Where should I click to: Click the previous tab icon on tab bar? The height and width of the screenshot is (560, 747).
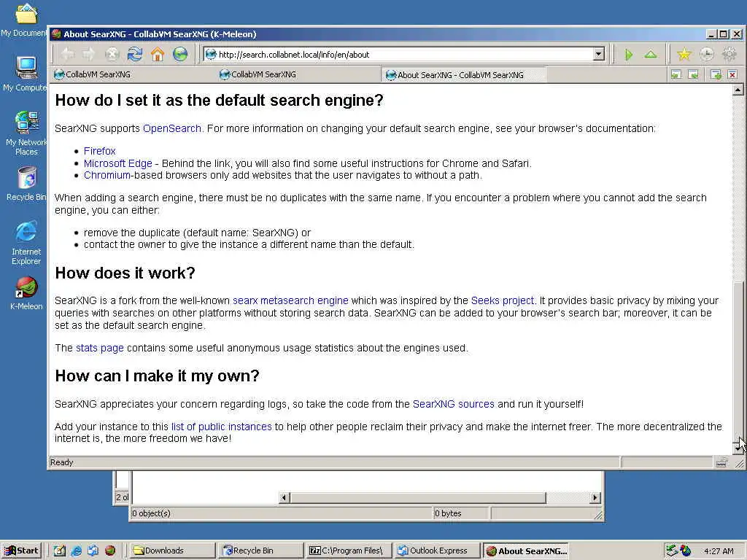click(676, 74)
